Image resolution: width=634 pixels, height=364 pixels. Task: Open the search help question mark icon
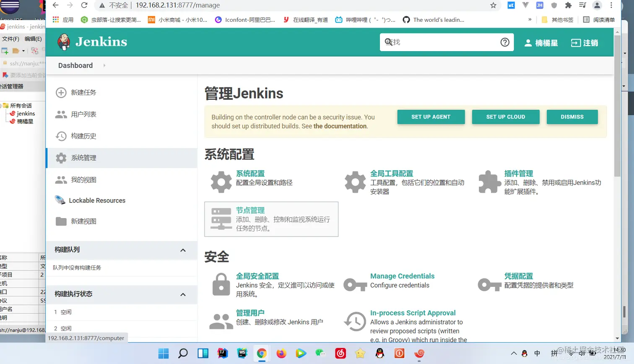pyautogui.click(x=504, y=42)
